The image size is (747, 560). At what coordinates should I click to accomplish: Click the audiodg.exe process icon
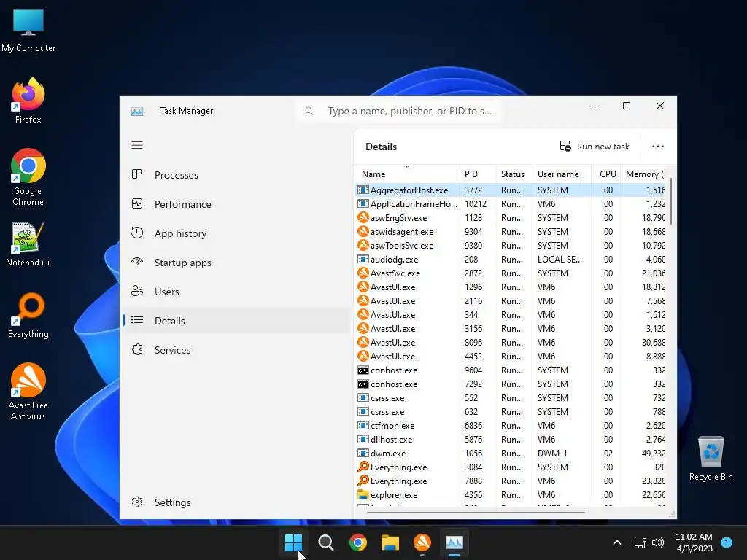[x=363, y=259]
